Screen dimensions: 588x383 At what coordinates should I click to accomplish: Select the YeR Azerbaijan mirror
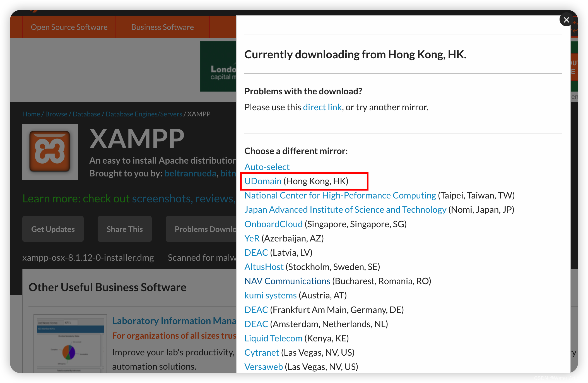pos(252,238)
